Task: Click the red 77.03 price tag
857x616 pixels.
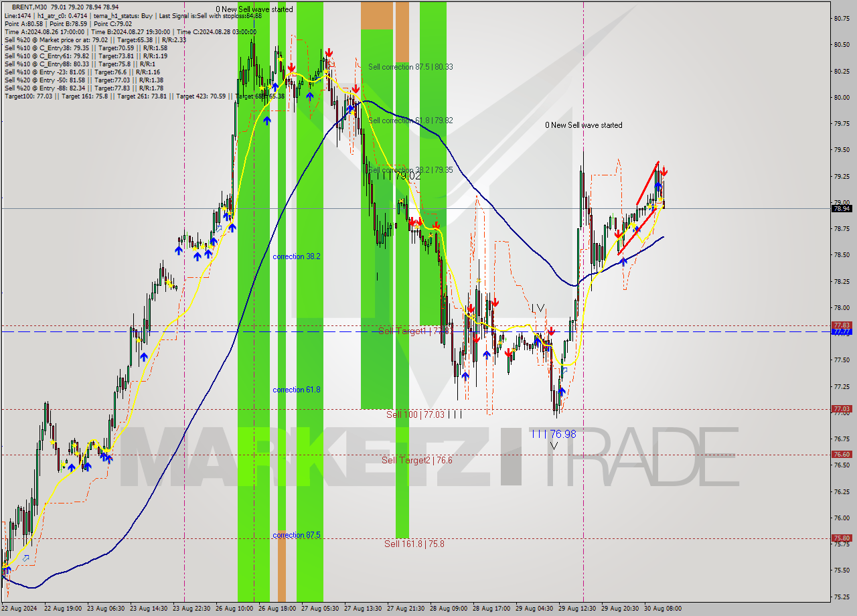Action: 842,409
